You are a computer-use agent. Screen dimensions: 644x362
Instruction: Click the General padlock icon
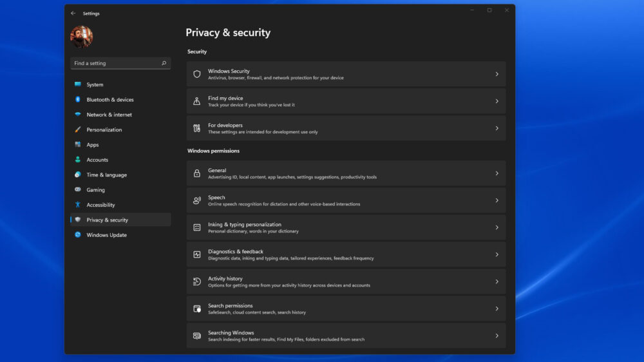196,173
